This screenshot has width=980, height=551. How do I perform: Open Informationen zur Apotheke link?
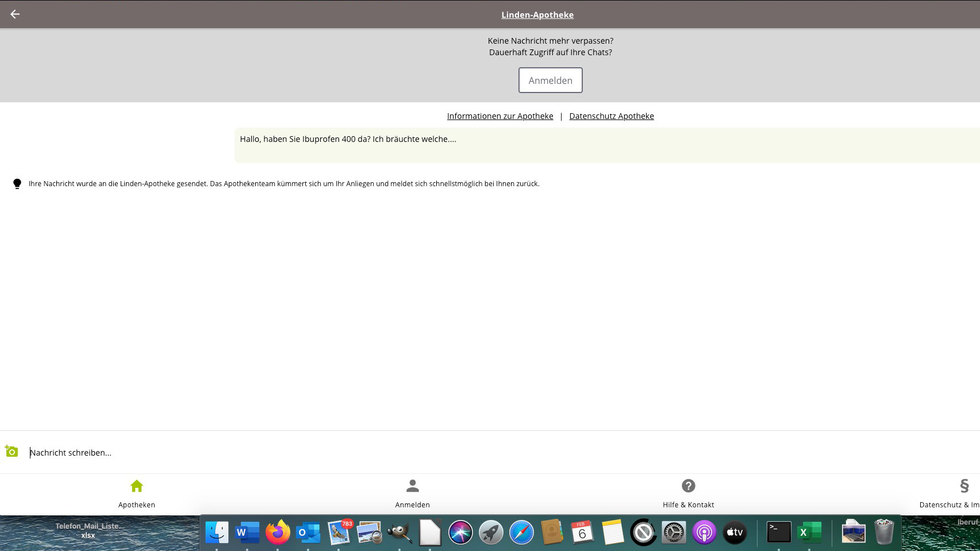(499, 116)
